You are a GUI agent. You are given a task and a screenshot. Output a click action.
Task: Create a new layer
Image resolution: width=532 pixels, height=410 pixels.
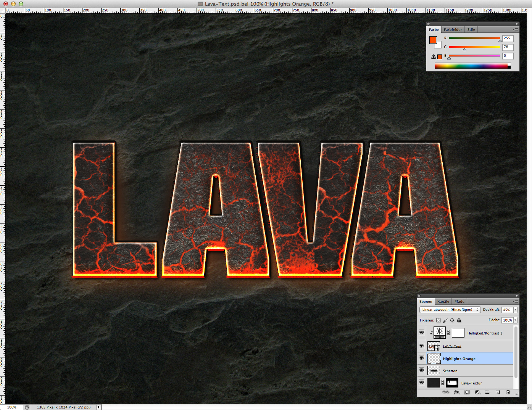click(x=498, y=392)
